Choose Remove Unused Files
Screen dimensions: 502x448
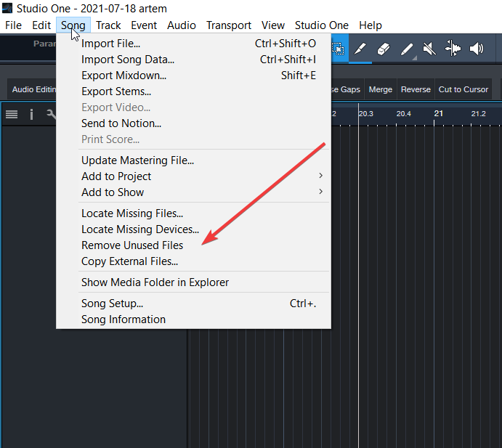click(x=132, y=245)
